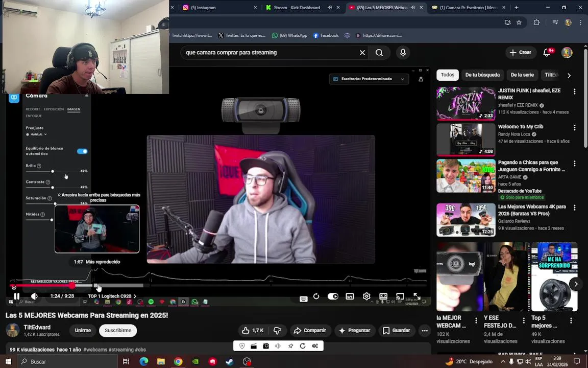Switch to Camara Pc Escritorio tab
This screenshot has width=588, height=368.
469,8
